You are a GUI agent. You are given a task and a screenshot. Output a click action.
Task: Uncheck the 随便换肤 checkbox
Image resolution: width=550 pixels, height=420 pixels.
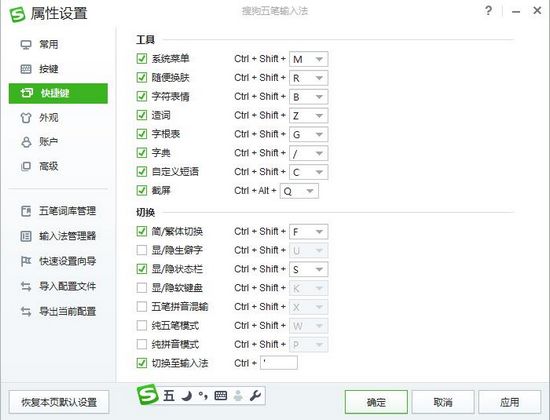coord(142,78)
